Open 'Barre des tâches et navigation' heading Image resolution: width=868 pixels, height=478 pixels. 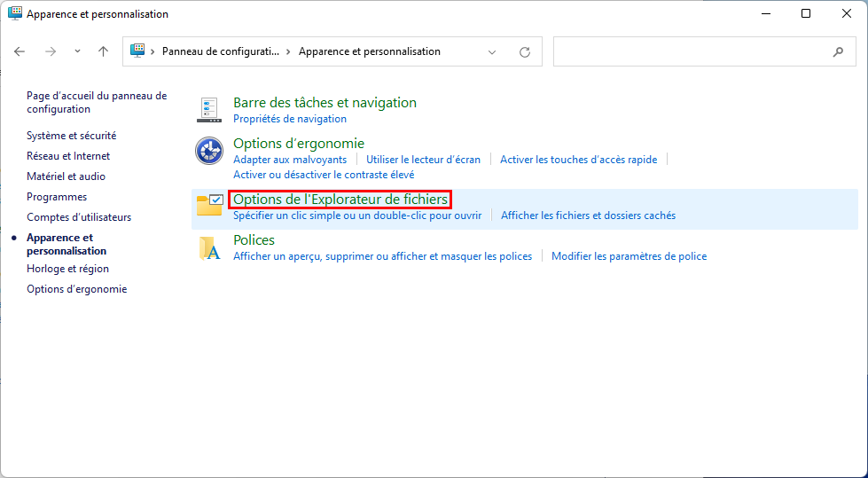(325, 103)
